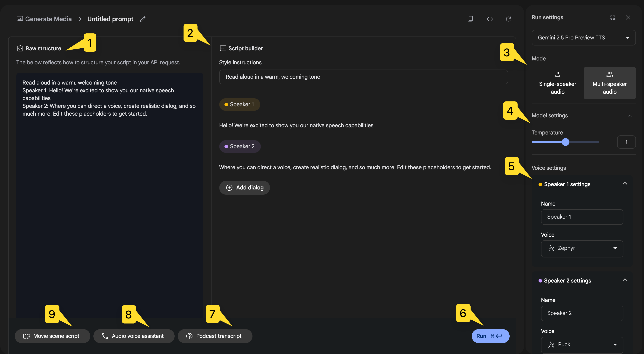Choose the Movie scene script preset

click(52, 336)
